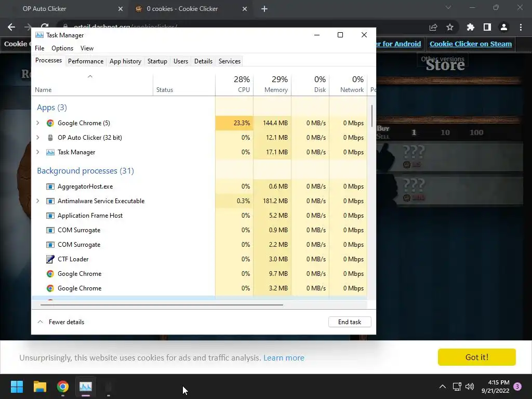Sort processes by the Memory column
Screen dimensions: 532x399
272,84
